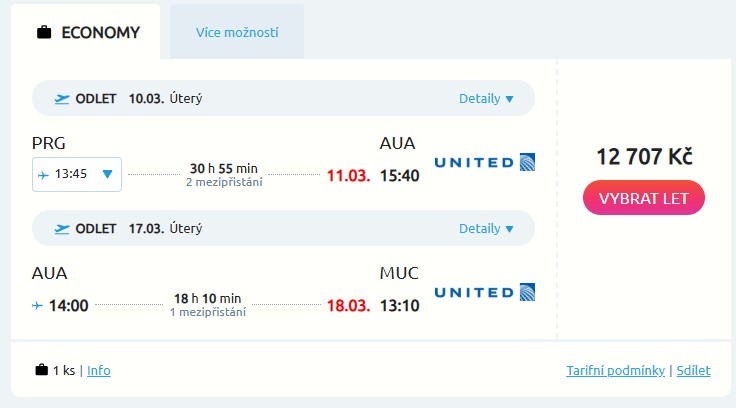Expand Detaily for the 17.03. flight
The height and width of the screenshot is (408, 736).
(x=486, y=229)
